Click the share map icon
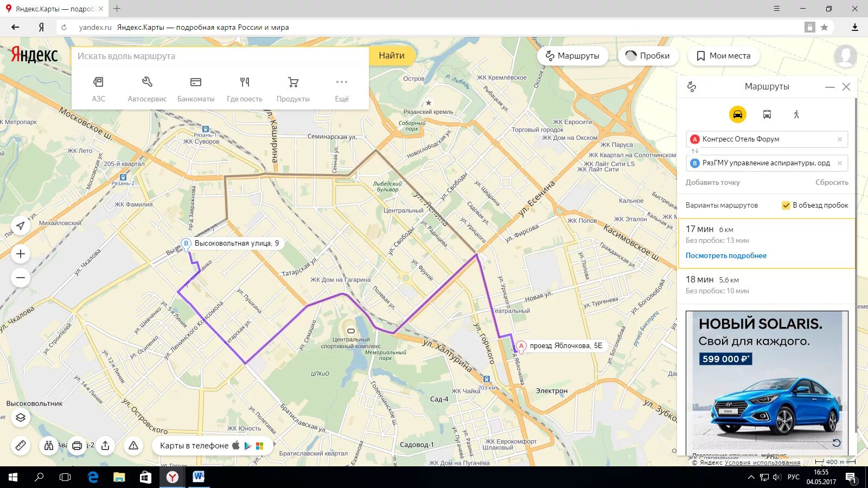The image size is (868, 488). [105, 446]
